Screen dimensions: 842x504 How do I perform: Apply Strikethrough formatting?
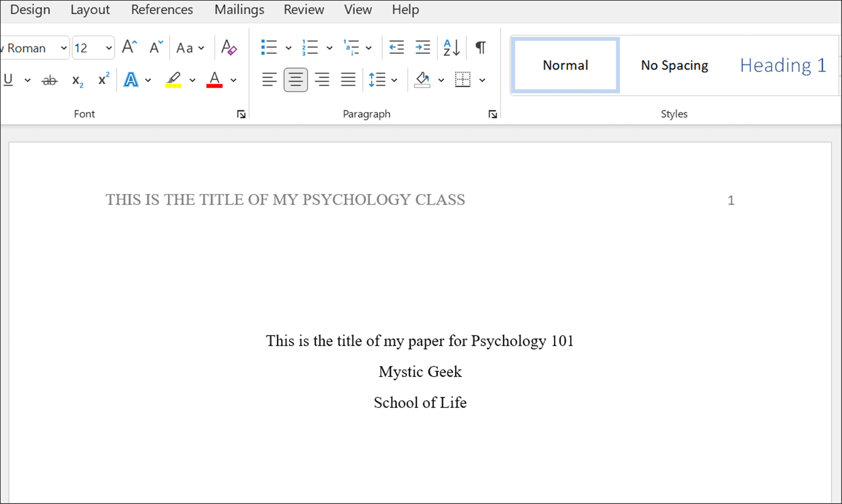click(x=49, y=80)
